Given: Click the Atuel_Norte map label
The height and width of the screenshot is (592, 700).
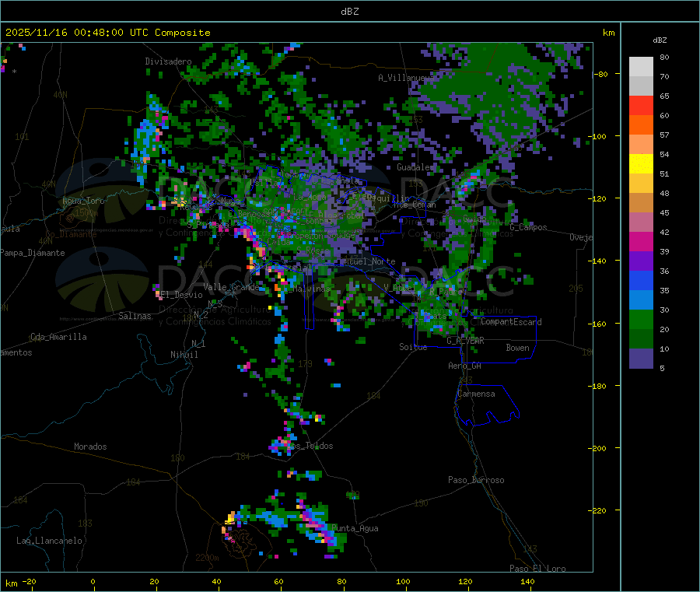Looking at the screenshot, I should (369, 261).
